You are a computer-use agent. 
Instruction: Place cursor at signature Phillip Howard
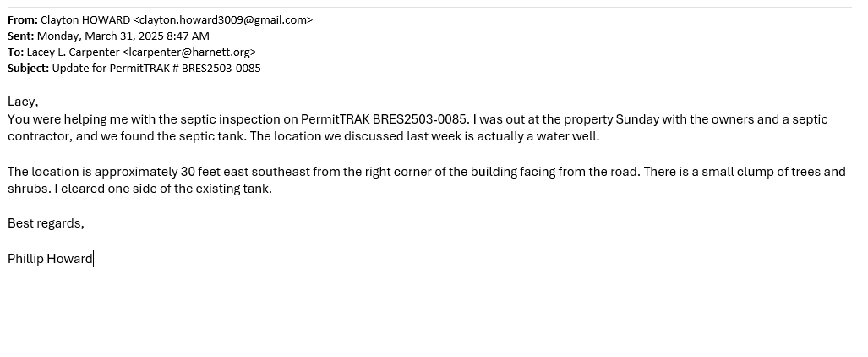(93, 260)
